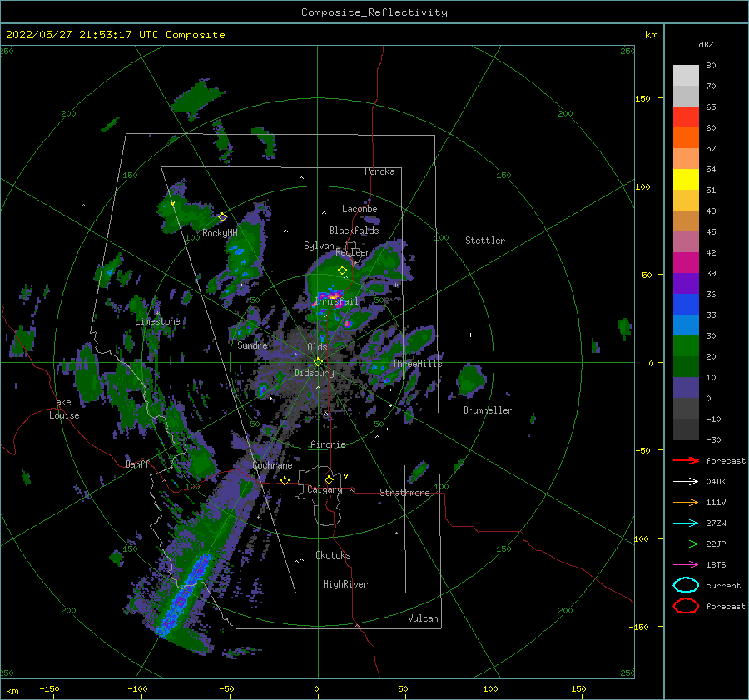Select the Lake Louise label
The height and width of the screenshot is (700, 749).
pos(64,409)
